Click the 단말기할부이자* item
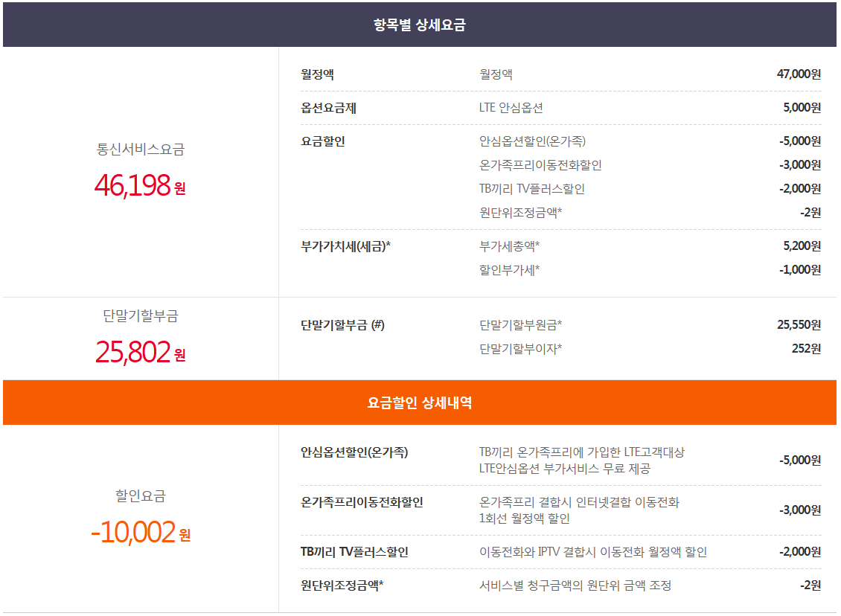The image size is (841, 616). pos(520,349)
